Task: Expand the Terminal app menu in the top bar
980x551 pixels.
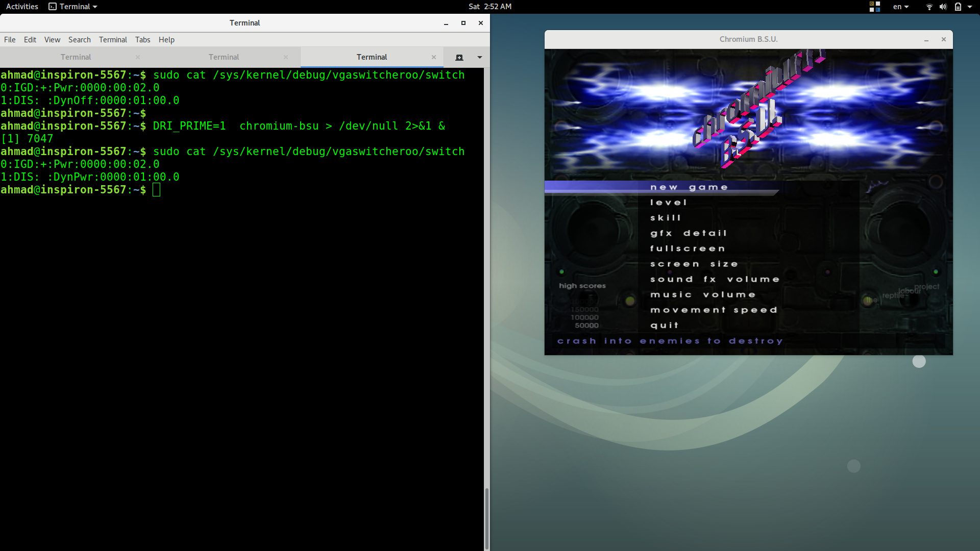Action: click(x=73, y=7)
